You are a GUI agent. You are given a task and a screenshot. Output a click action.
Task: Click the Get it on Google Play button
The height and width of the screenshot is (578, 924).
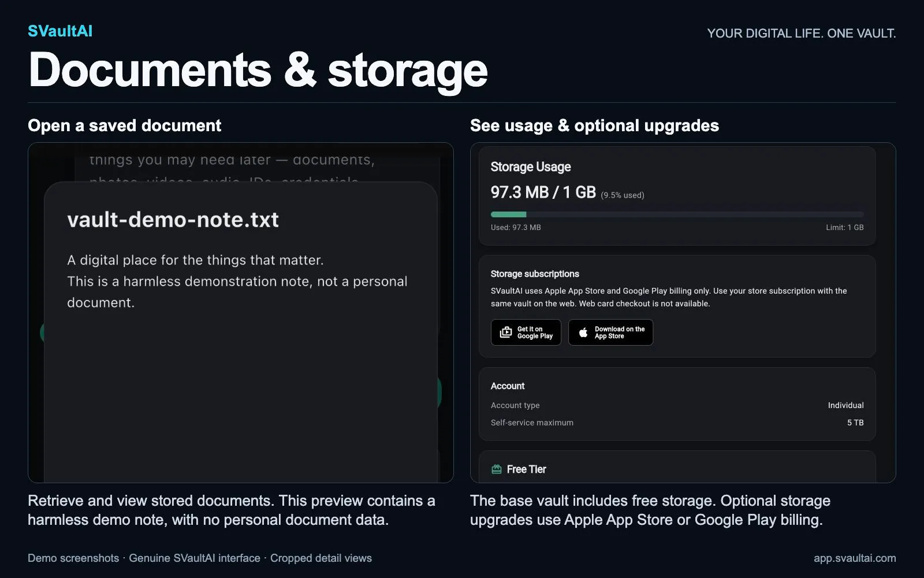coord(526,332)
